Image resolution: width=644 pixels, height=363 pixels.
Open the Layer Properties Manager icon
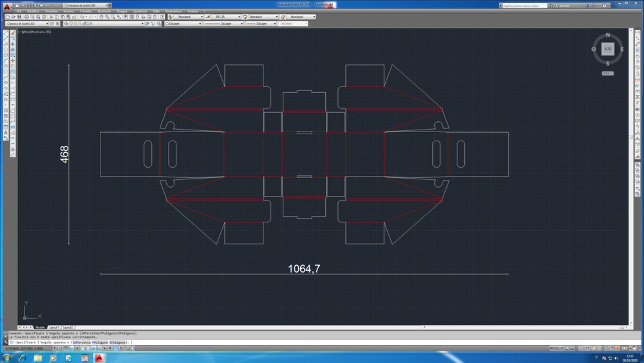tap(66, 24)
